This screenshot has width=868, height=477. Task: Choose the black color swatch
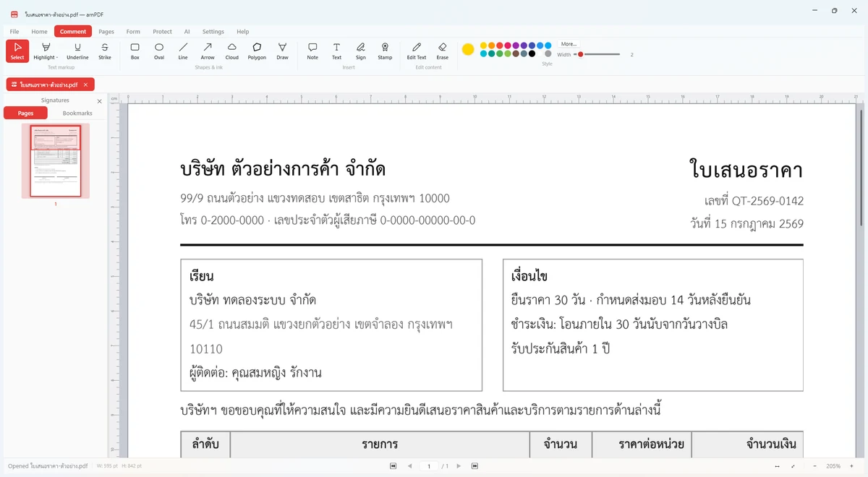[532, 53]
